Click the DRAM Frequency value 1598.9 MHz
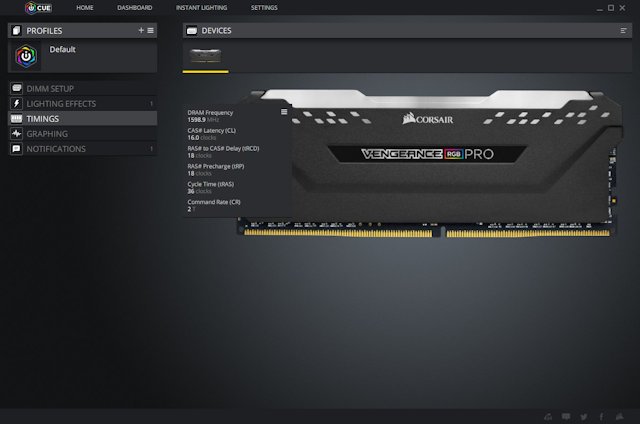Screen dimensions: 640x424 click(x=203, y=120)
